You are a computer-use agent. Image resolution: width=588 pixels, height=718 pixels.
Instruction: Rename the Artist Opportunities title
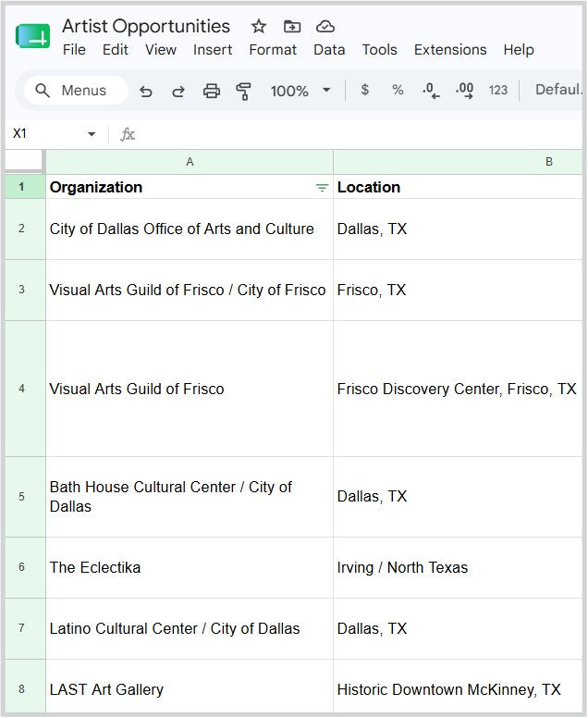point(146,27)
